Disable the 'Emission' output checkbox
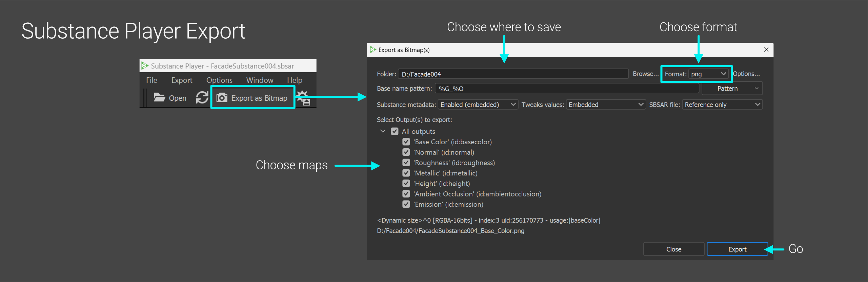 coord(406,204)
